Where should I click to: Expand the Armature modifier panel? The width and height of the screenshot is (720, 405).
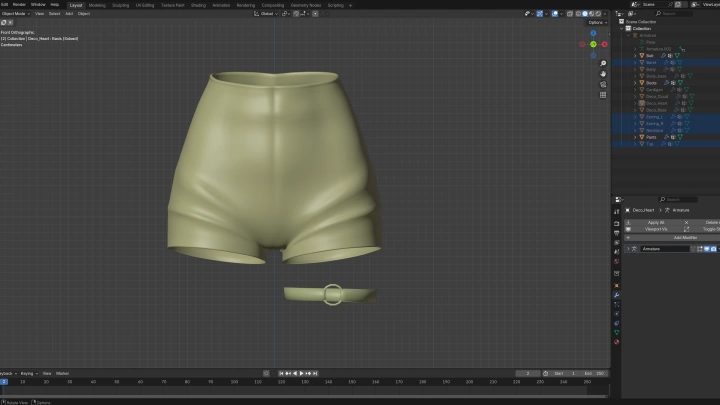628,249
